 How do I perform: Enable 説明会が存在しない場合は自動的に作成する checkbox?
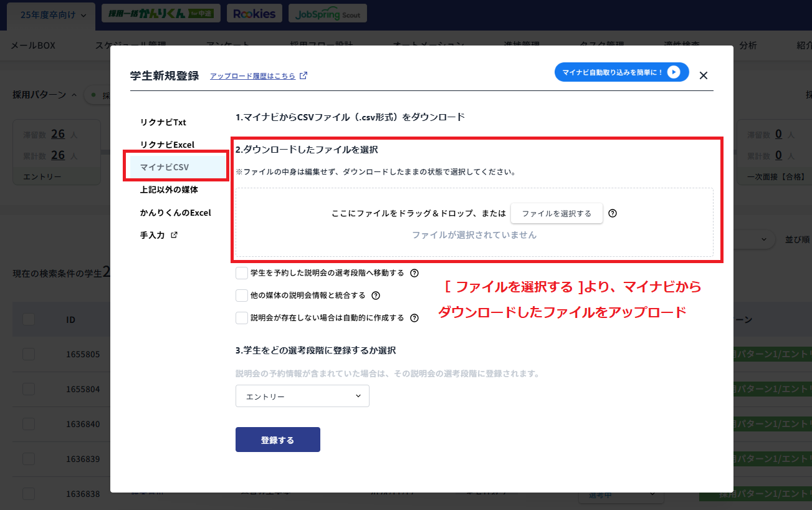pyautogui.click(x=242, y=317)
